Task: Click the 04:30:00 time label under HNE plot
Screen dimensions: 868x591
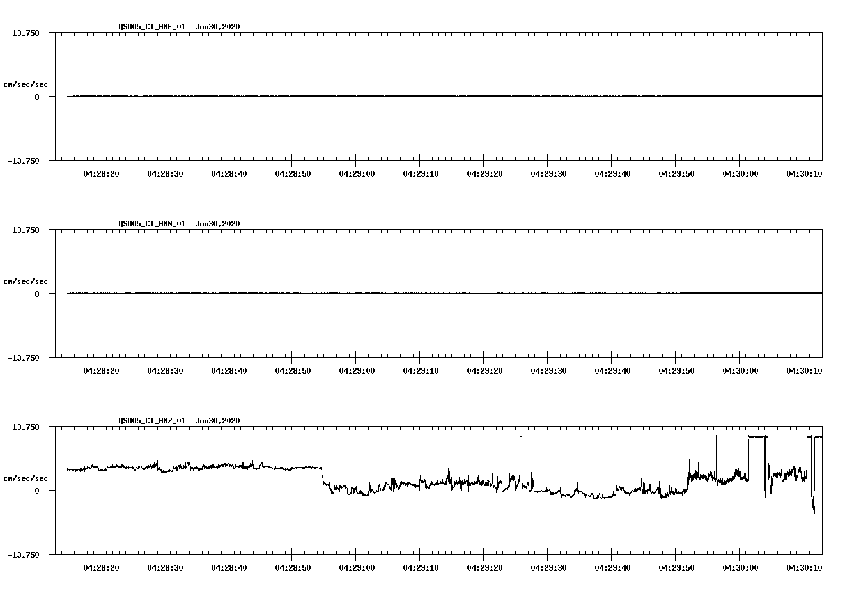Action: [740, 174]
